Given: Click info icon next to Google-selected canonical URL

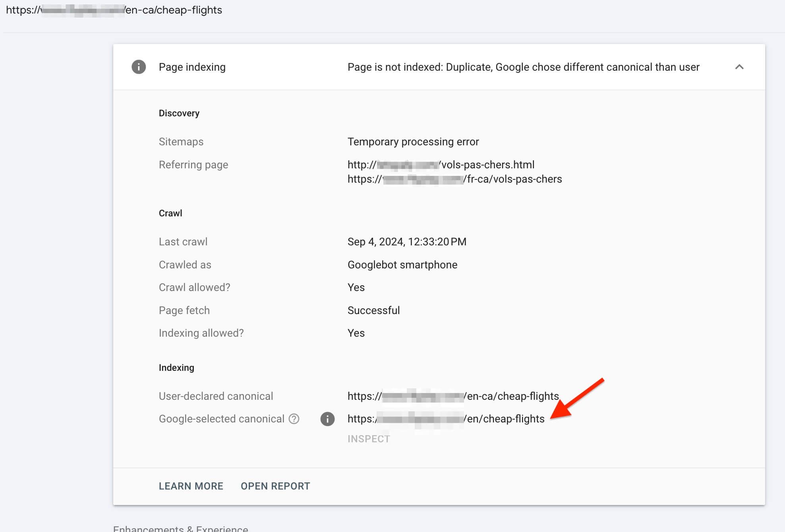Looking at the screenshot, I should coord(327,419).
